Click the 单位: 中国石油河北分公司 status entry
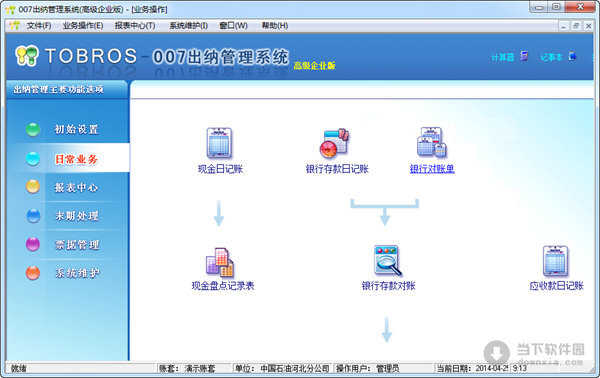Viewport: 600px width, 378px height. point(282,368)
